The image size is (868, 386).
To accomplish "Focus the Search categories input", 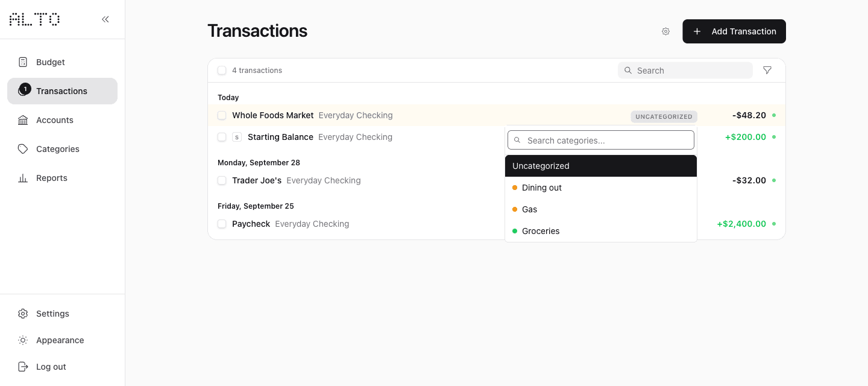I will (x=601, y=141).
